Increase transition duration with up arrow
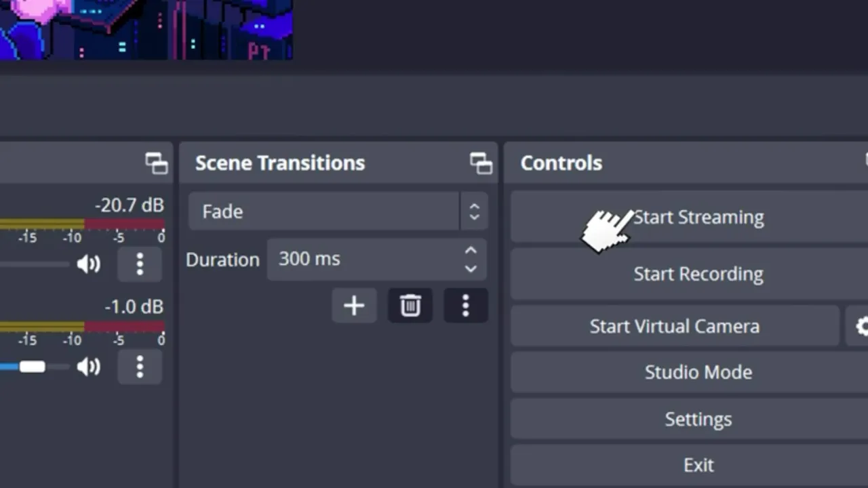This screenshot has height=488, width=868. tap(471, 251)
